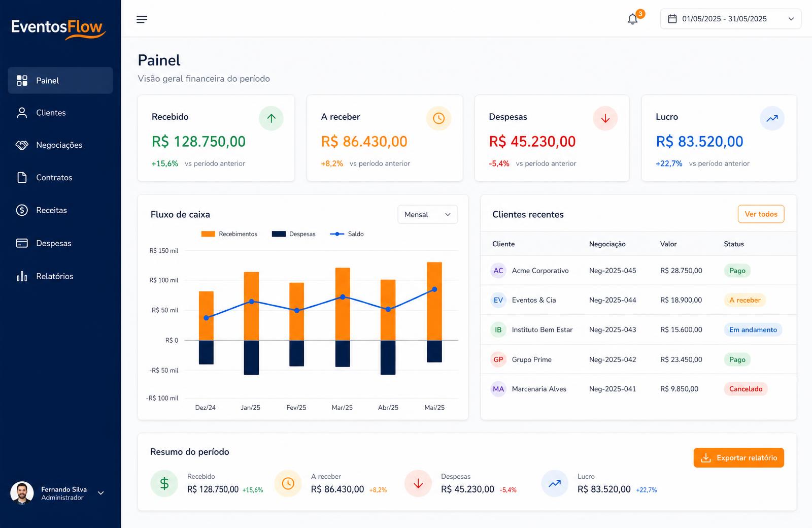Open Receitas in the sidebar
Image resolution: width=812 pixels, height=528 pixels.
point(60,210)
